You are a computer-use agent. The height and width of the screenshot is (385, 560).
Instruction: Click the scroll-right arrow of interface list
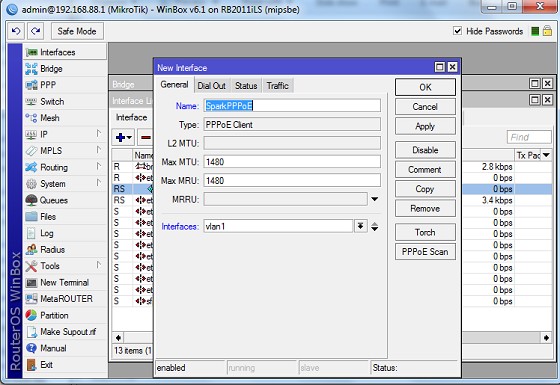pyautogui.click(x=546, y=338)
